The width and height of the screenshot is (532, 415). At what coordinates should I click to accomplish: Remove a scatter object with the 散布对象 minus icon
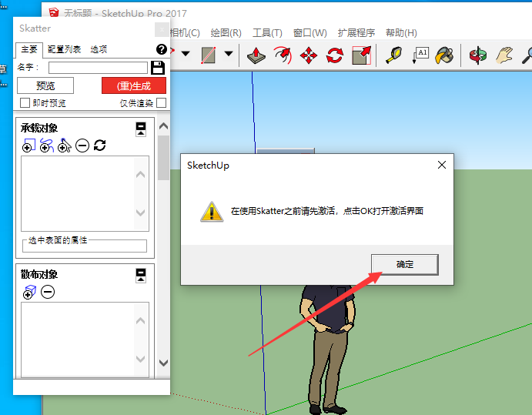pyautogui.click(x=48, y=292)
